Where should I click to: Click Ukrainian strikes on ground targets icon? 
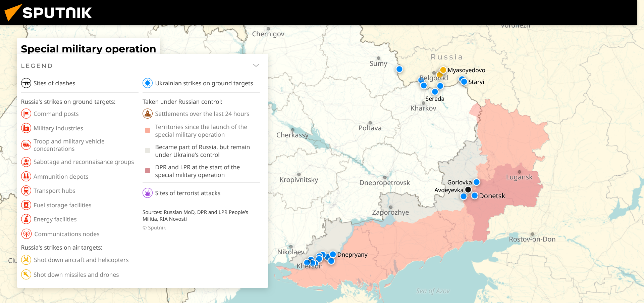click(148, 83)
